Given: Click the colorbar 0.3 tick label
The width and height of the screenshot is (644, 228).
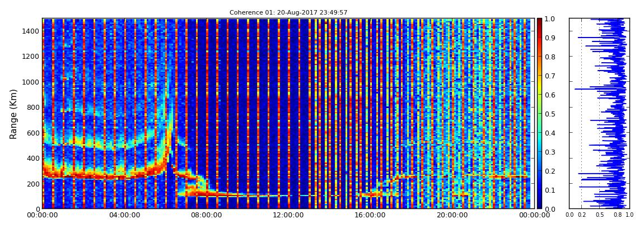Looking at the screenshot, I should pyautogui.click(x=551, y=152).
